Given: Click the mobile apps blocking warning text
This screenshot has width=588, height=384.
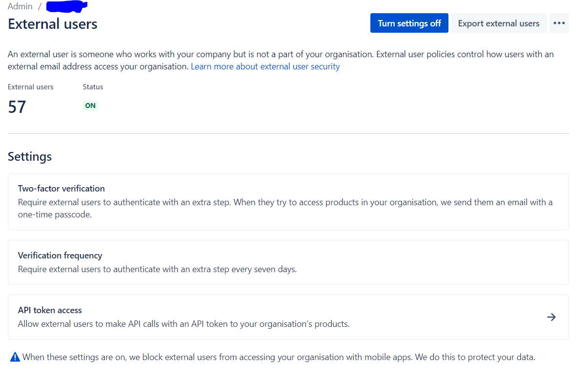Looking at the screenshot, I should pyautogui.click(x=279, y=357).
